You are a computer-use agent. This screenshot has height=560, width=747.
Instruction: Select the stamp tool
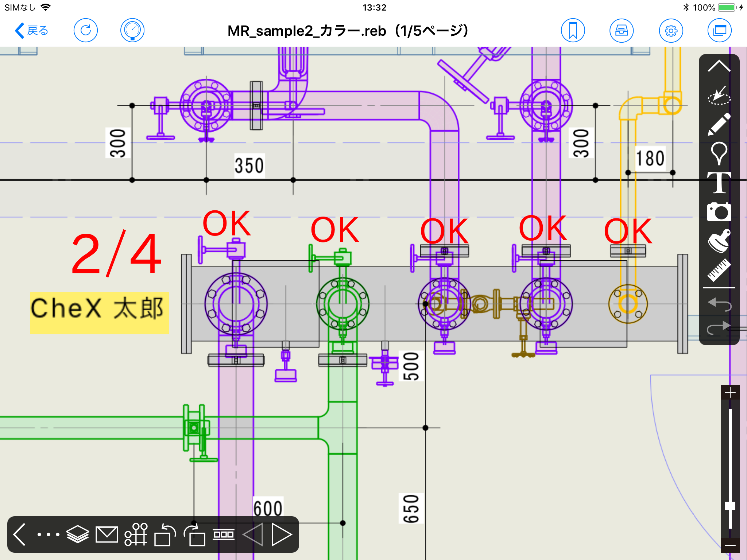pyautogui.click(x=719, y=241)
